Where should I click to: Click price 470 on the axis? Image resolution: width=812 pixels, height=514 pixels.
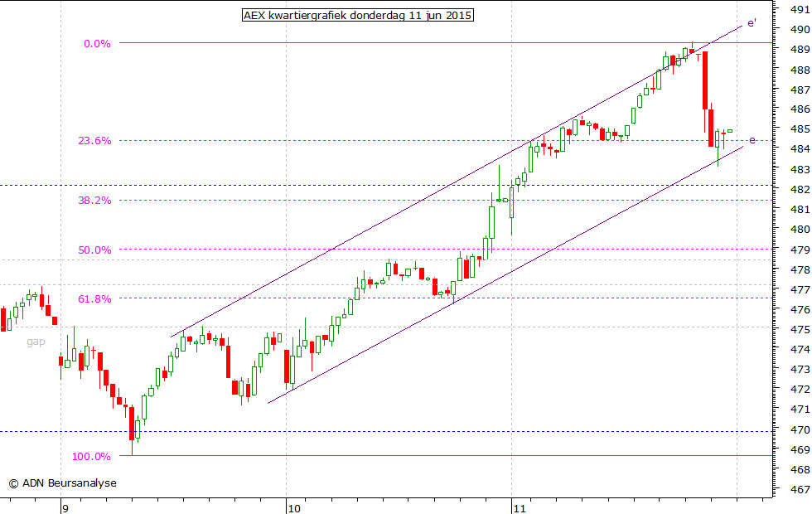tap(800, 429)
